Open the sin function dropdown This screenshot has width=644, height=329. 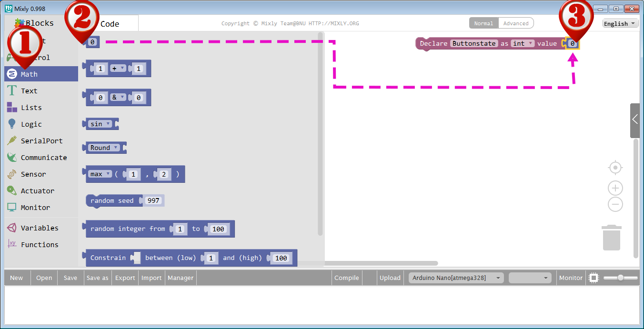pyautogui.click(x=101, y=124)
